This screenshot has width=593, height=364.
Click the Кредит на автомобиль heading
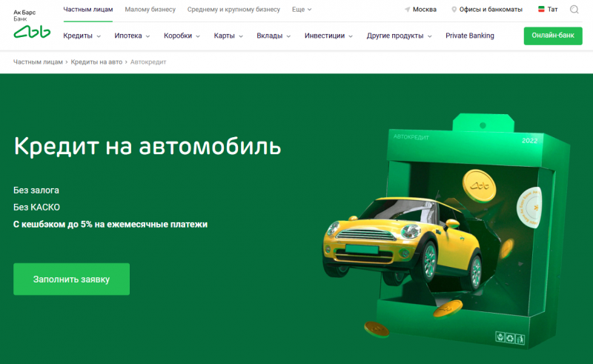(x=148, y=146)
